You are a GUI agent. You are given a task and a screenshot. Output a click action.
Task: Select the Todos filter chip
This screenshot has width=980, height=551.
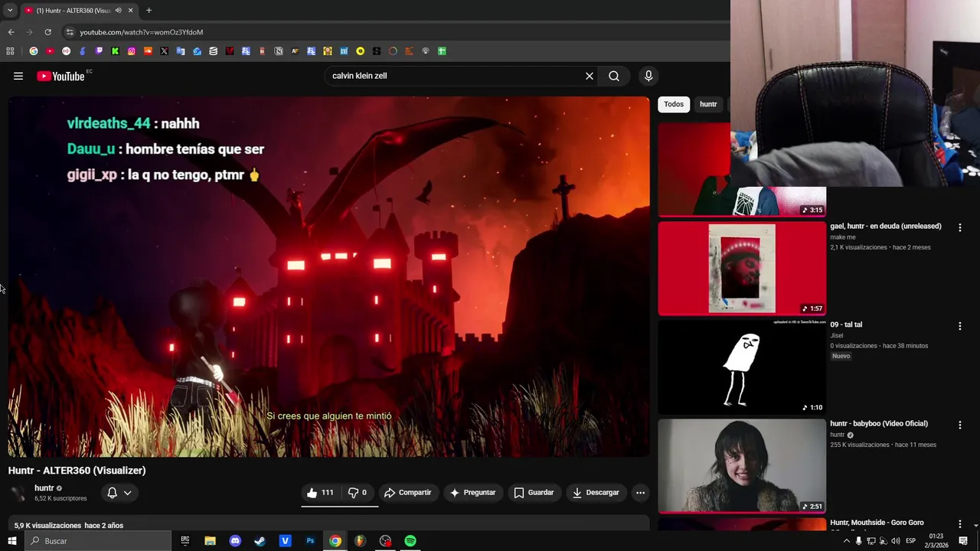pyautogui.click(x=674, y=104)
